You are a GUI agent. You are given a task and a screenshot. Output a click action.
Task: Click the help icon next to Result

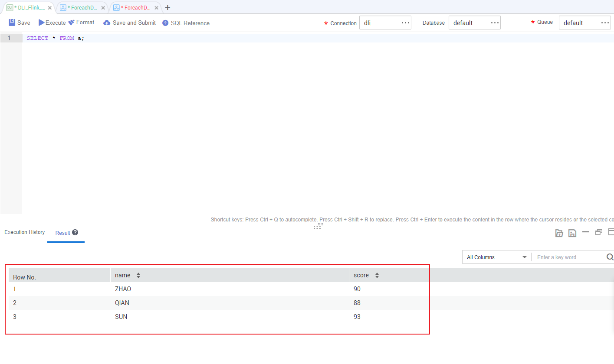tap(75, 233)
